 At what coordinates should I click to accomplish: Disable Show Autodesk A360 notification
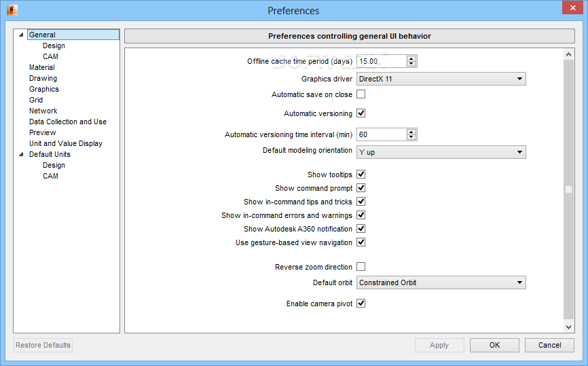coord(361,228)
